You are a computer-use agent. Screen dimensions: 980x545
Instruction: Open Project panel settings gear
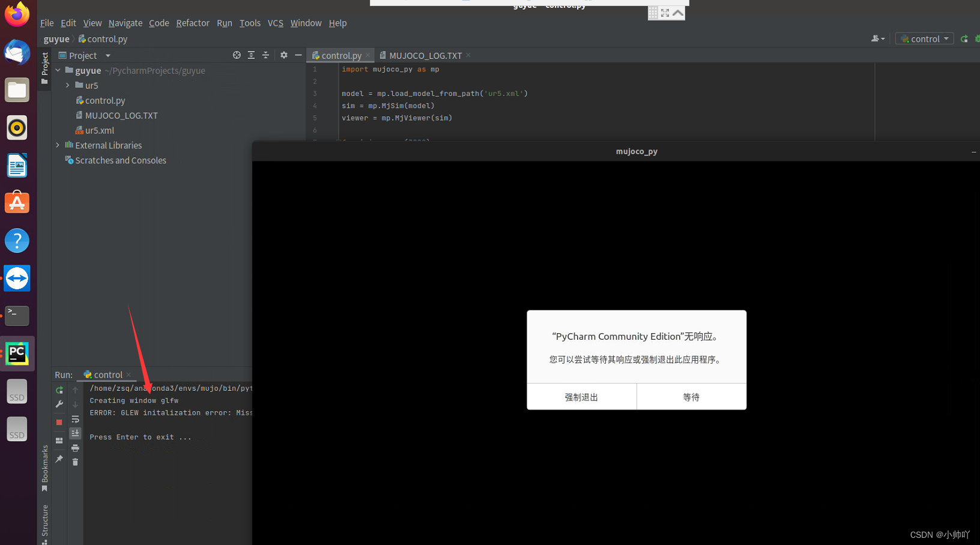coord(283,55)
